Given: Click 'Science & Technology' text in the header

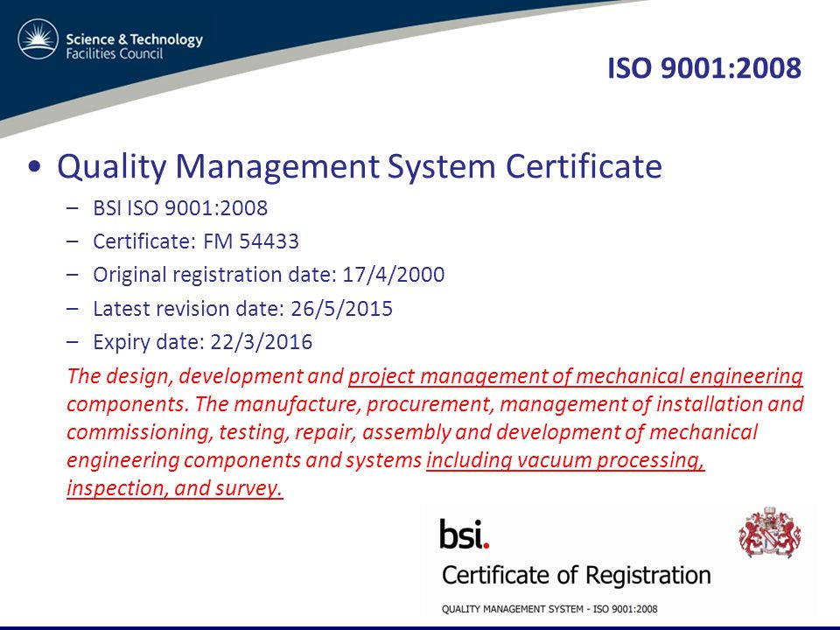Looking at the screenshot, I should point(135,39).
